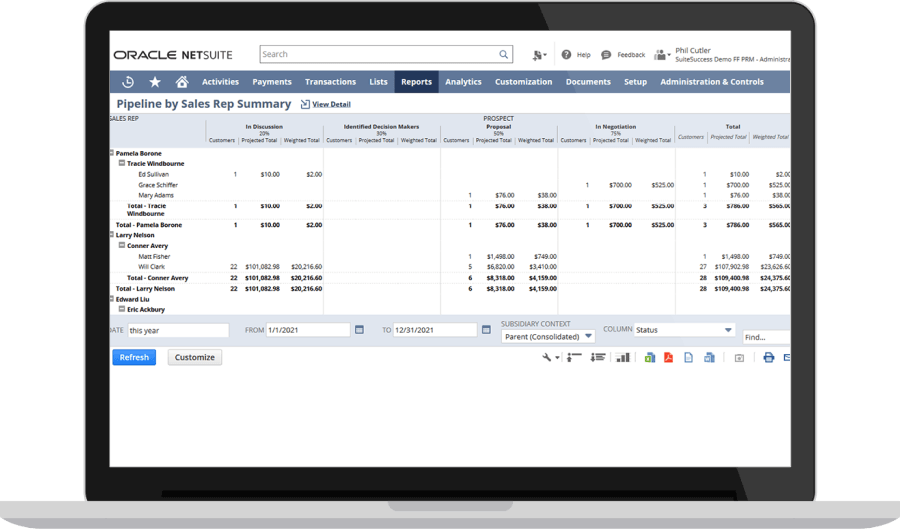Screen dimensions: 900x529
Task: Select the Will Clark row name
Action: (152, 267)
